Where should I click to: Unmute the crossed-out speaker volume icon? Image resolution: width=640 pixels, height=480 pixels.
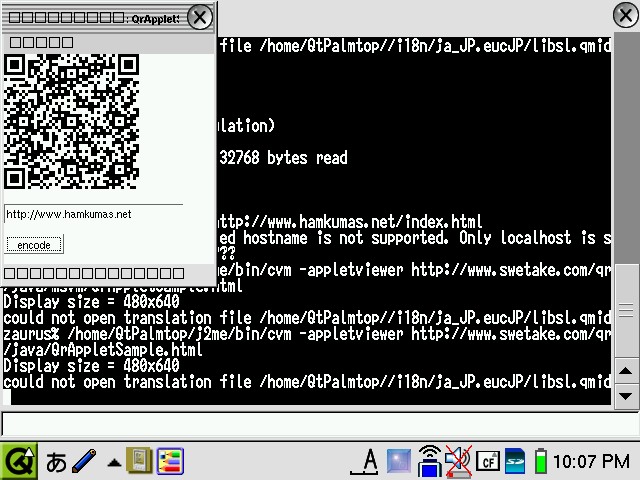pos(459,462)
